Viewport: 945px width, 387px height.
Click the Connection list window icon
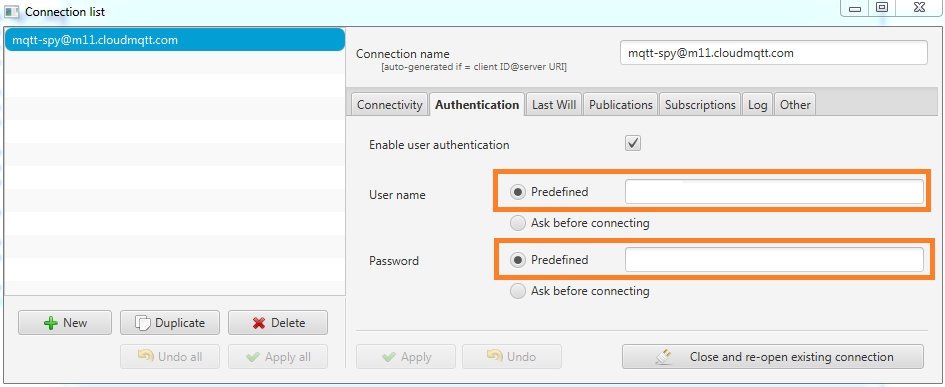(11, 11)
